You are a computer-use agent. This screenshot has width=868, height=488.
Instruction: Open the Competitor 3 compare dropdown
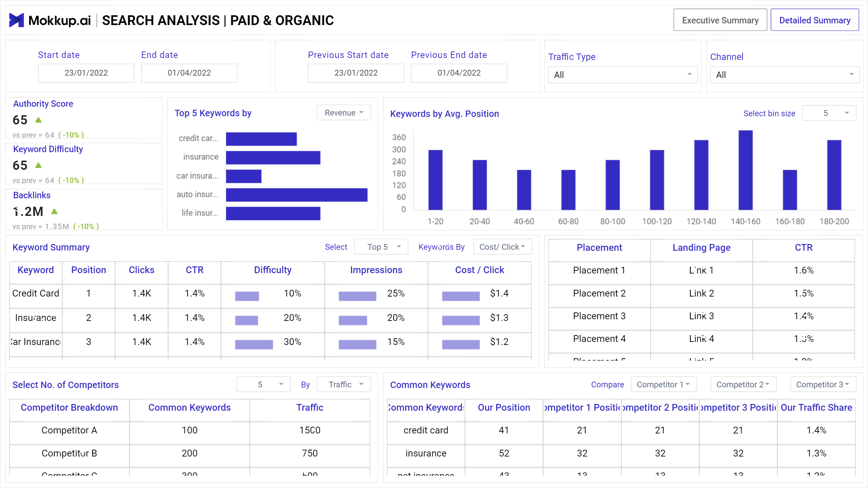(x=823, y=384)
